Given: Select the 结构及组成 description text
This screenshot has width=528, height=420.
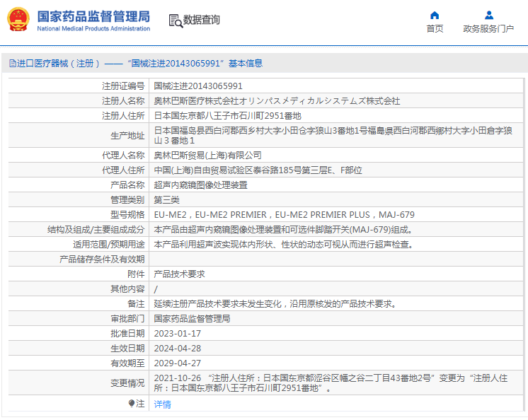Looking at the screenshot, I should click(284, 230).
